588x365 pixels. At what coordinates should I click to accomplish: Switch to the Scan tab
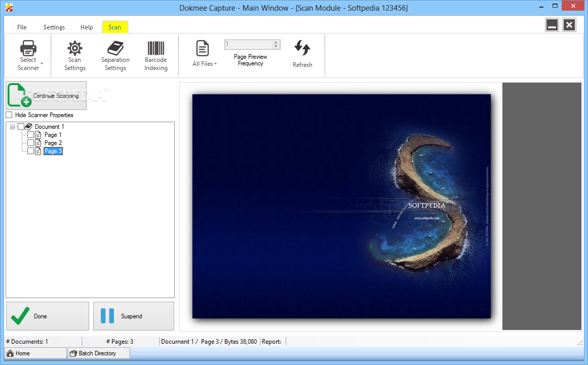[x=115, y=27]
